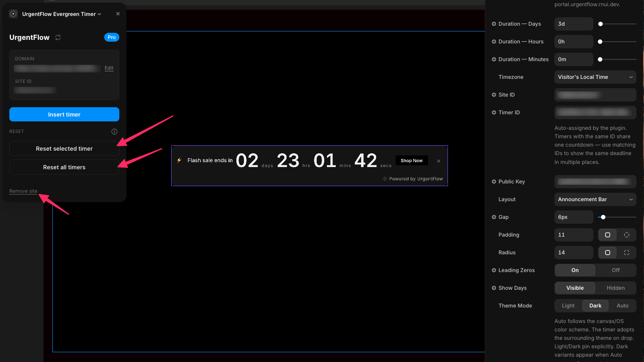Click the lightning bolt icon in timer bar

(x=179, y=160)
